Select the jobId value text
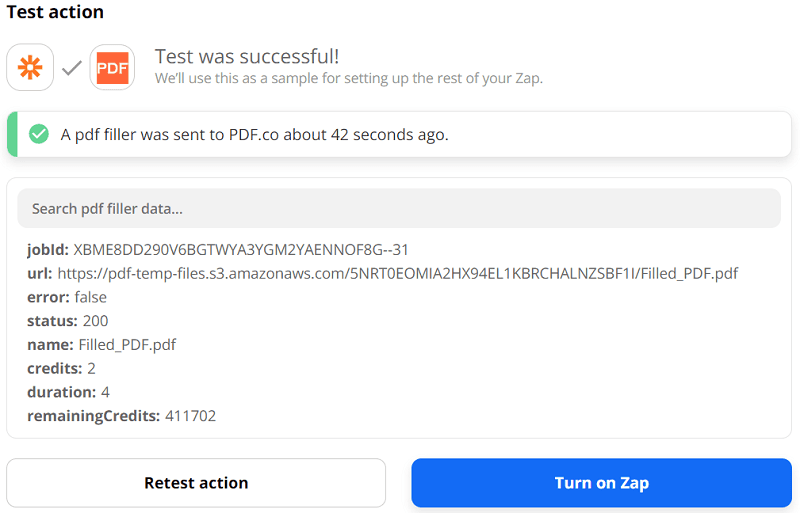This screenshot has width=800, height=513. [x=241, y=249]
